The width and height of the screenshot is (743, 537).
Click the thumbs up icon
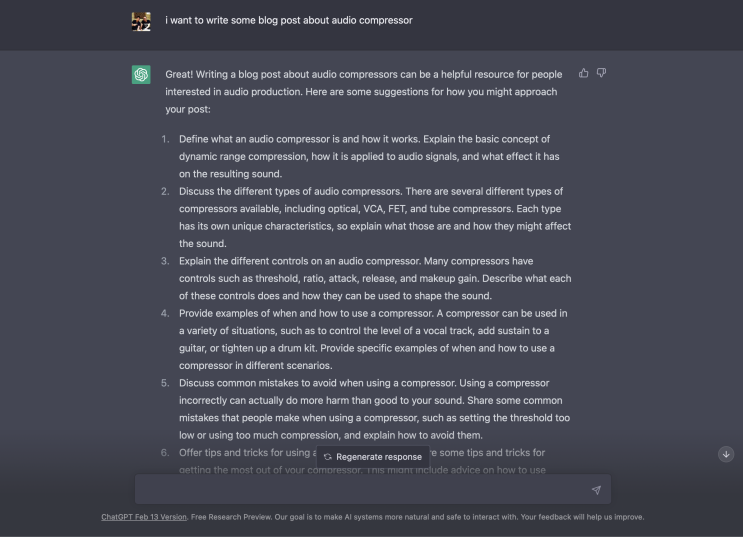click(584, 73)
